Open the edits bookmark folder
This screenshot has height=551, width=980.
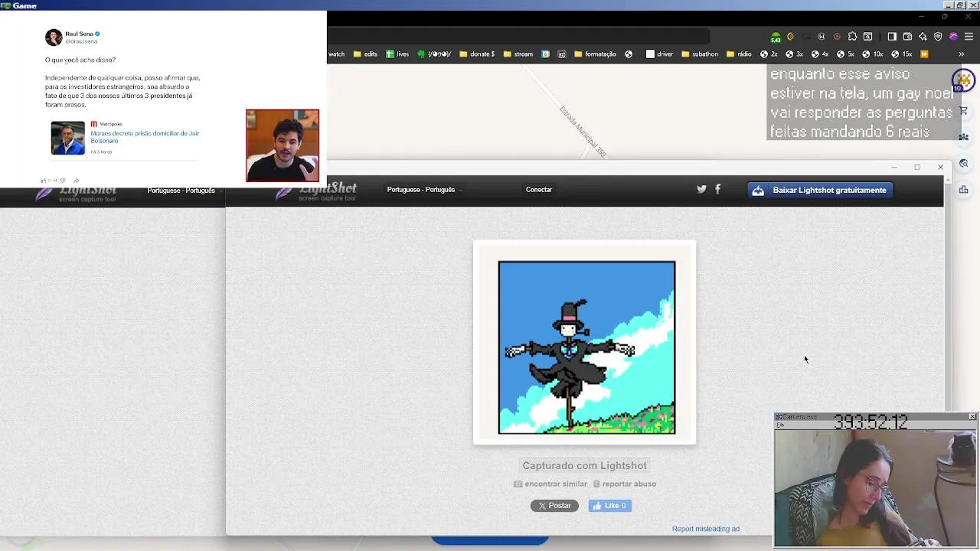coord(365,54)
